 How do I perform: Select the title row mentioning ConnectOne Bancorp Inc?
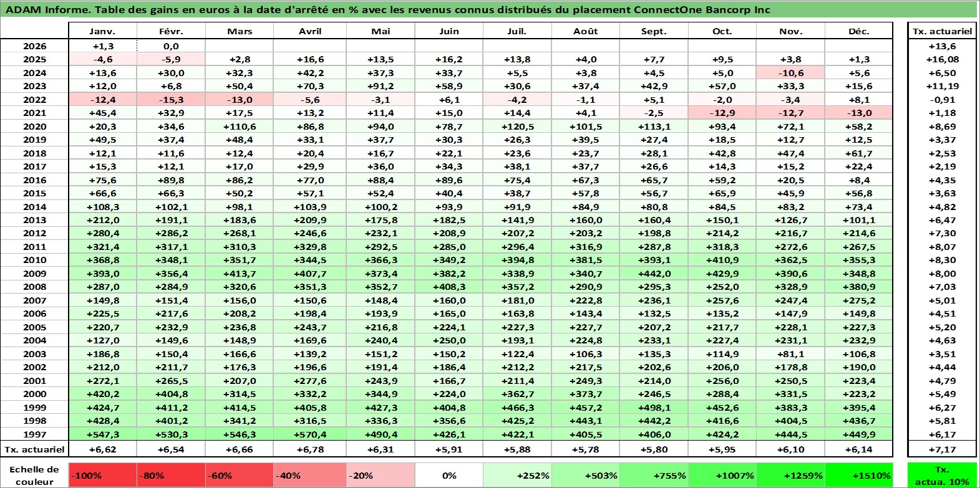tap(489, 9)
